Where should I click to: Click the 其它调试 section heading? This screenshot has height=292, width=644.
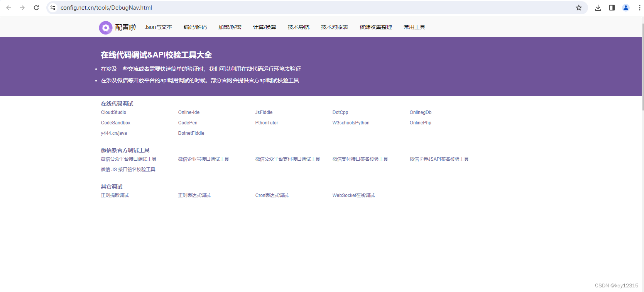112,187
